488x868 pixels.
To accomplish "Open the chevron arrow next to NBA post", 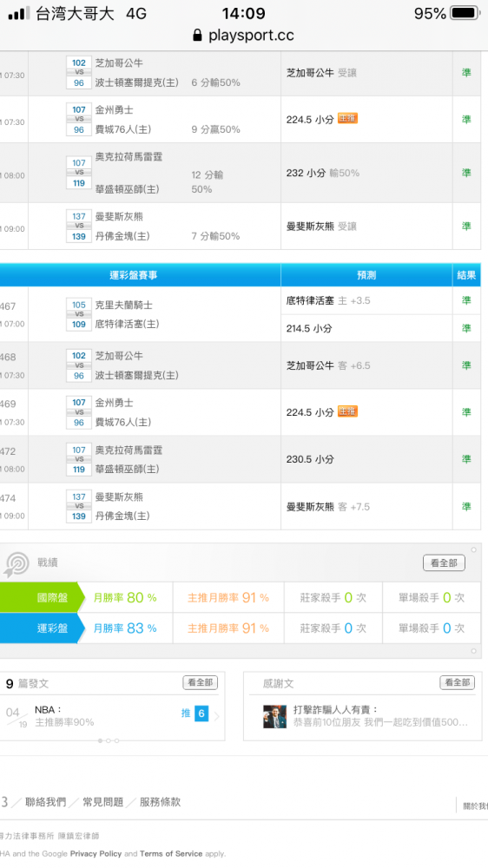I will (216, 716).
